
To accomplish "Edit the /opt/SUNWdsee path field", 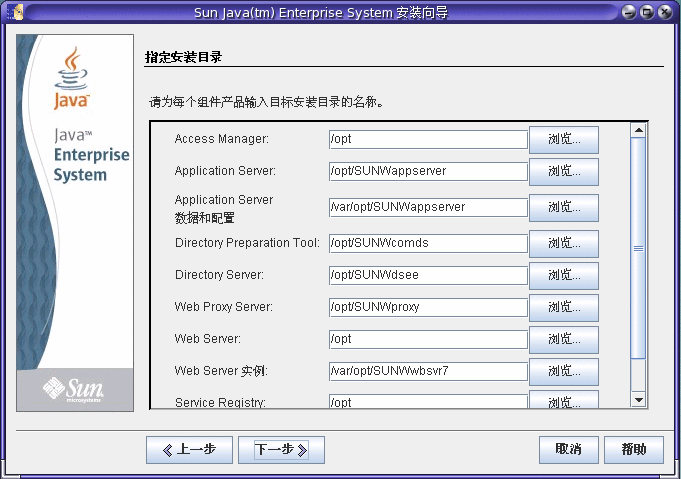I will pyautogui.click(x=428, y=275).
